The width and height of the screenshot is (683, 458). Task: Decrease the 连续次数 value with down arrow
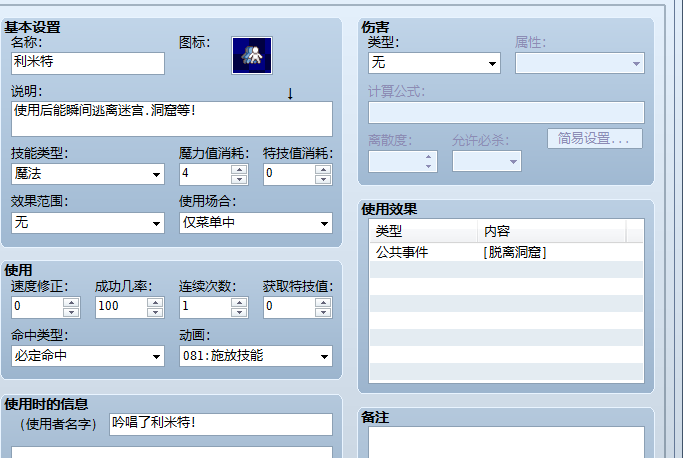239,312
